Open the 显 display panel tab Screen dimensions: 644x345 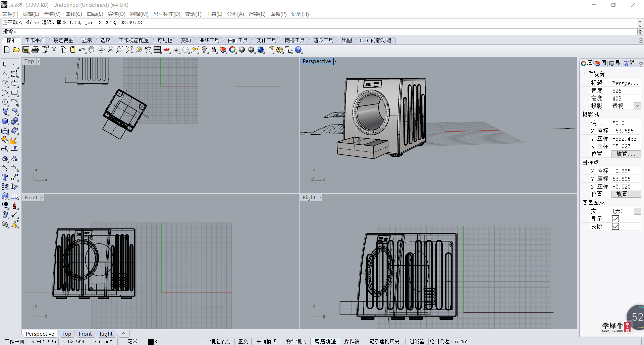pos(614,63)
